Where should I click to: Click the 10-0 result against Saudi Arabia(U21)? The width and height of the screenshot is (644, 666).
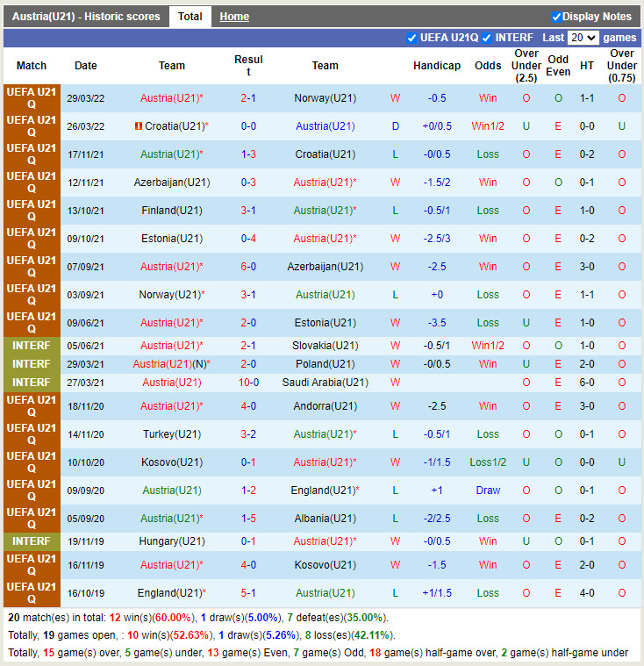[248, 383]
